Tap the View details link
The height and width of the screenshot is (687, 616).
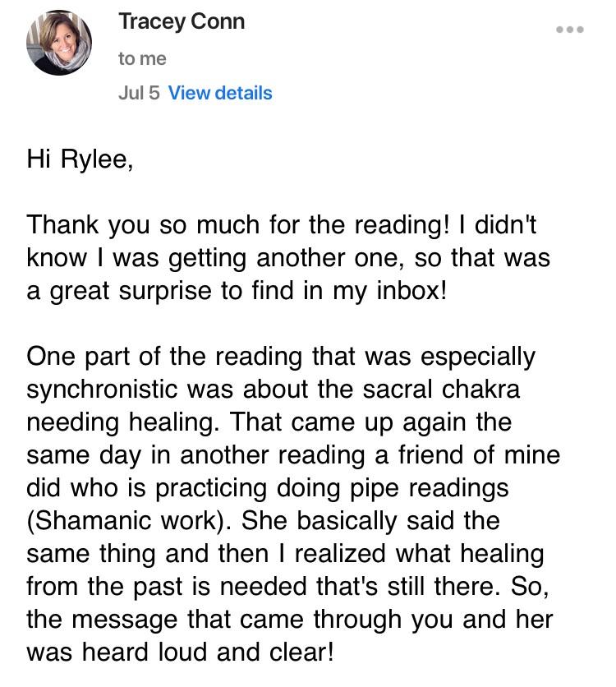[220, 93]
